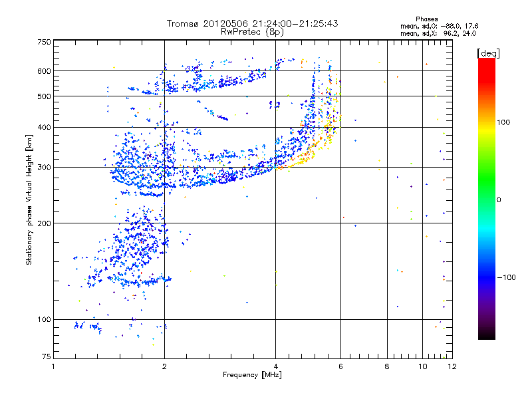Click the 'RwPretec (8p)' subtitle
The image size is (532, 399).
tap(252, 32)
